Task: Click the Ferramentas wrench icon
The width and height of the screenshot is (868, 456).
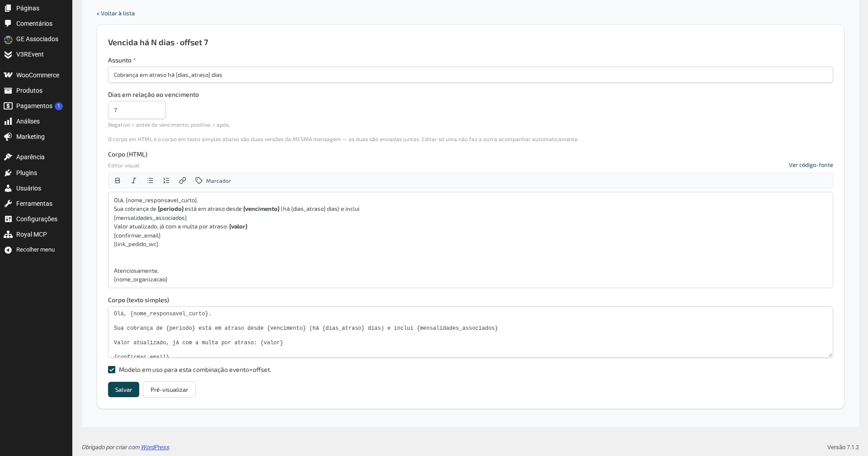Action: pyautogui.click(x=8, y=204)
